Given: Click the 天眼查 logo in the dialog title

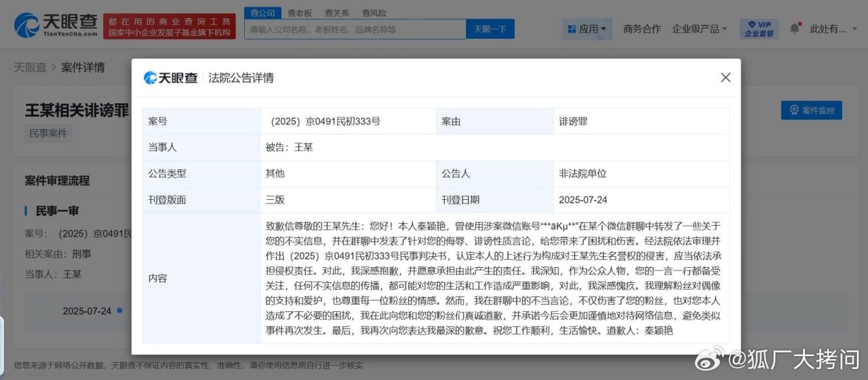Looking at the screenshot, I should [170, 78].
